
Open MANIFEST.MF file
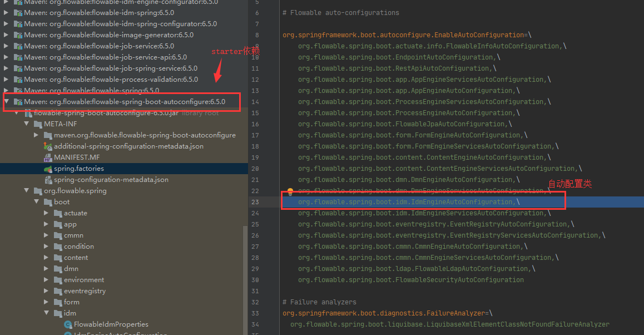coord(76,157)
